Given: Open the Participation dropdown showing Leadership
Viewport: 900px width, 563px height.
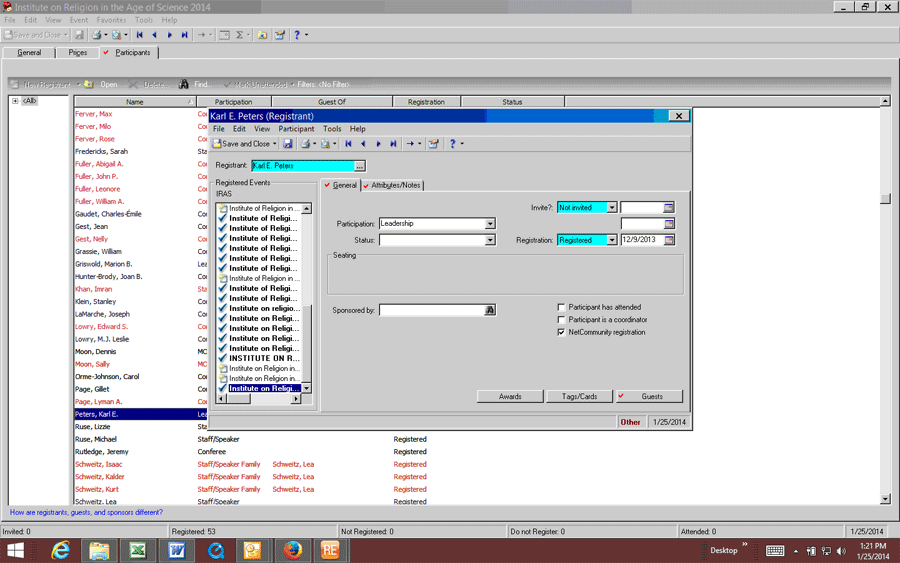Looking at the screenshot, I should [490, 223].
